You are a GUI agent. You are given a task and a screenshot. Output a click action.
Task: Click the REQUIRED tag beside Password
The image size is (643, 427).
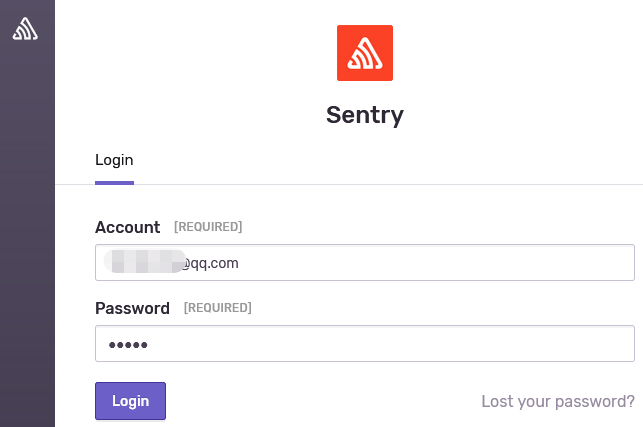pyautogui.click(x=217, y=308)
